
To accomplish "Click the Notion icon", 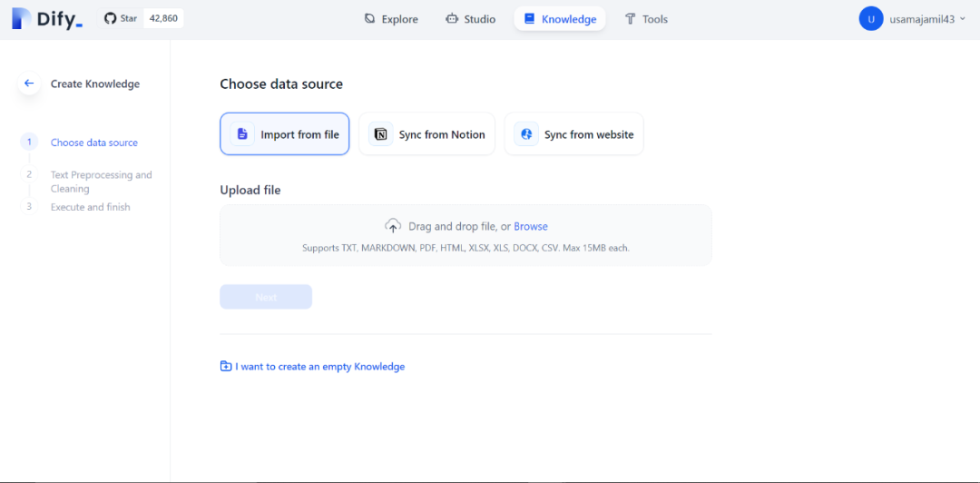I will pos(381,134).
